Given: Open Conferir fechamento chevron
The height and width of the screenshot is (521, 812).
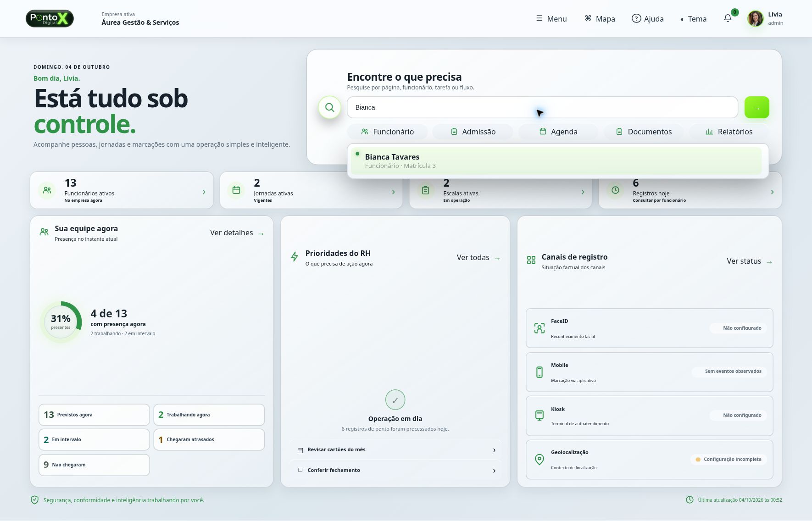Looking at the screenshot, I should (494, 471).
